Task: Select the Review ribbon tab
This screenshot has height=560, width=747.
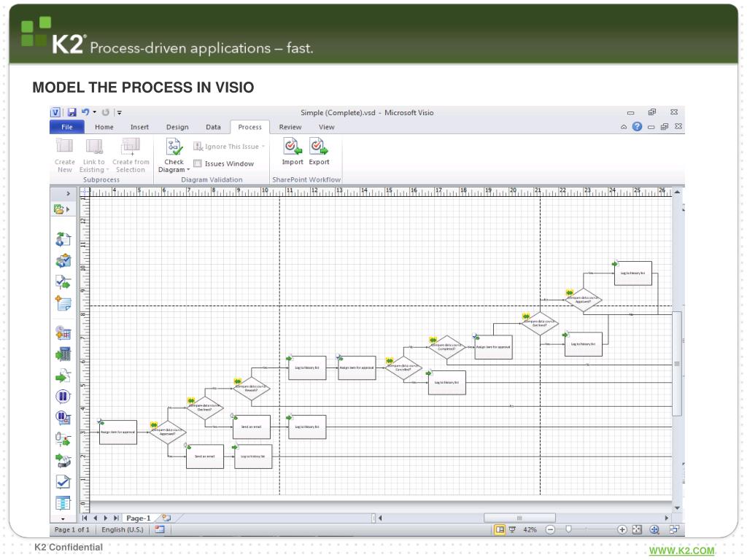Action: pos(290,127)
